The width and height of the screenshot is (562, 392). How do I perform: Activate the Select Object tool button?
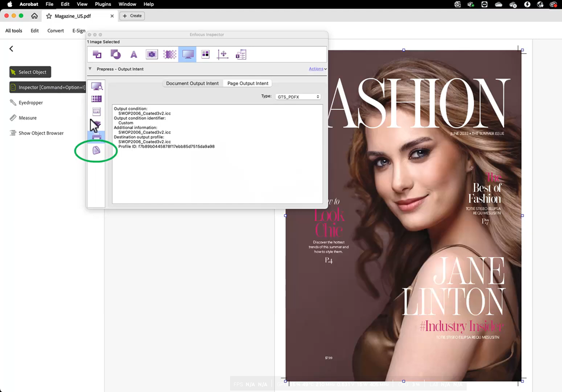[x=30, y=72]
